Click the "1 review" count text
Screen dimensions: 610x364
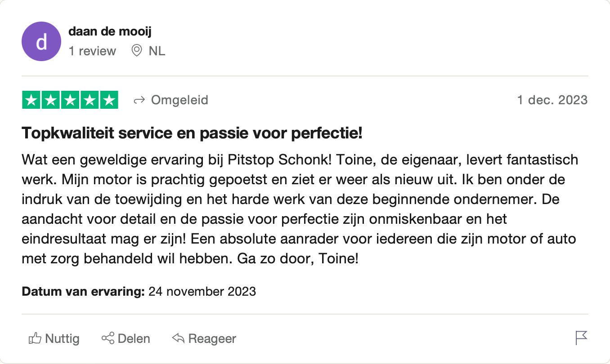(x=92, y=51)
